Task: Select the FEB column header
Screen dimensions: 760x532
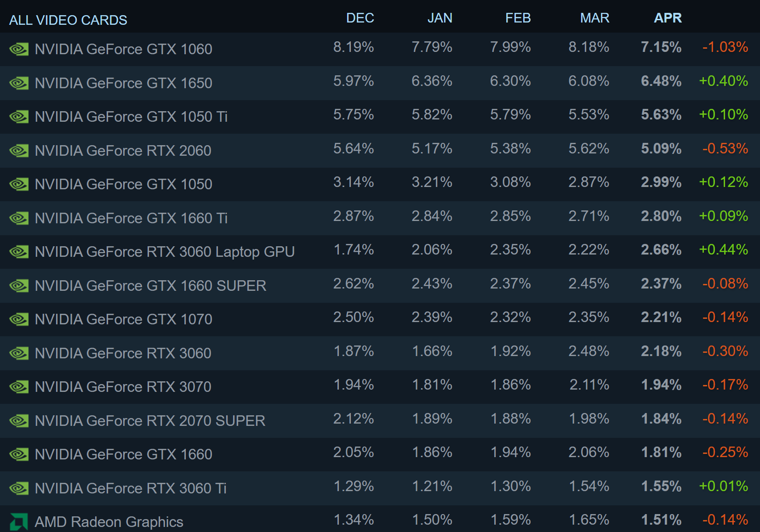Action: click(x=518, y=18)
